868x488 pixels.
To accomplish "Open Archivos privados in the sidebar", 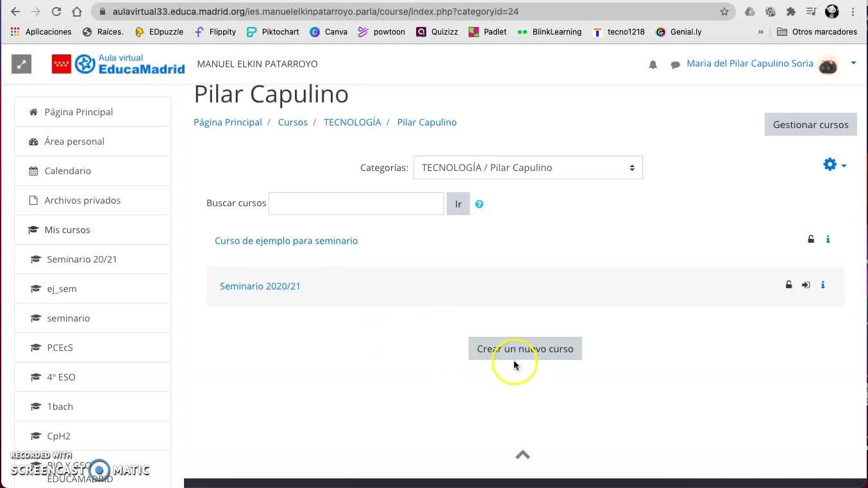I will [93, 200].
